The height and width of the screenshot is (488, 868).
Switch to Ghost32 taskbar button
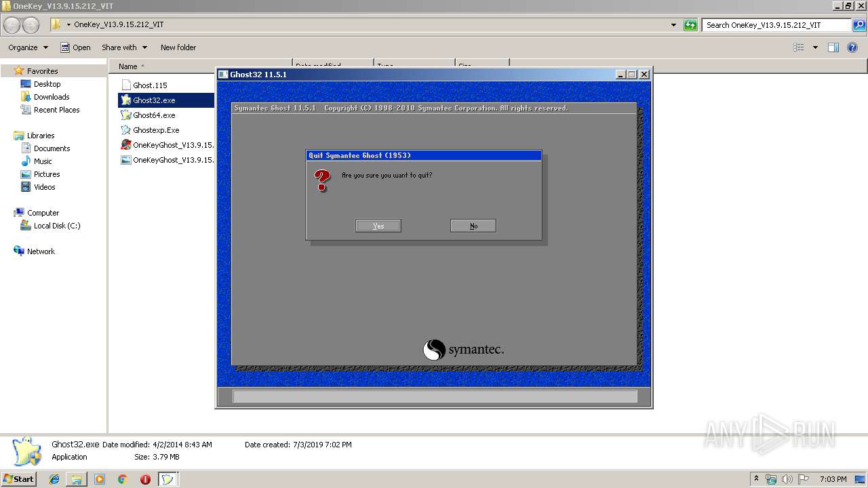coord(167,479)
